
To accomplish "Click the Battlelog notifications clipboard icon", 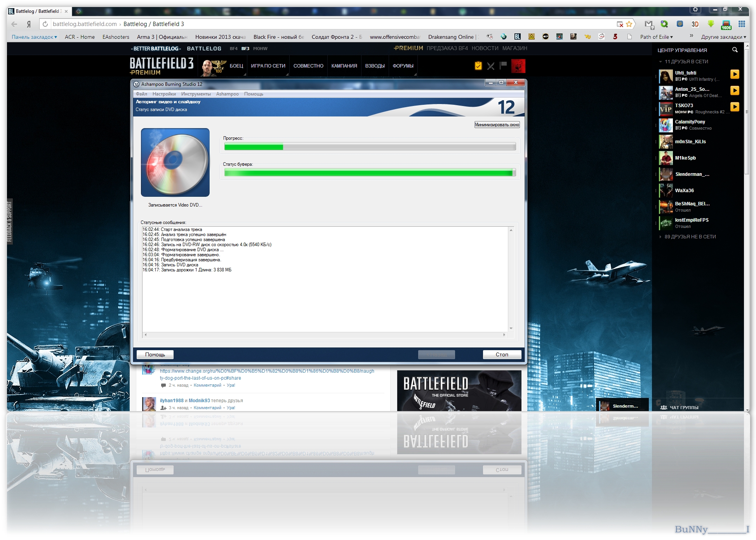I will [x=478, y=66].
